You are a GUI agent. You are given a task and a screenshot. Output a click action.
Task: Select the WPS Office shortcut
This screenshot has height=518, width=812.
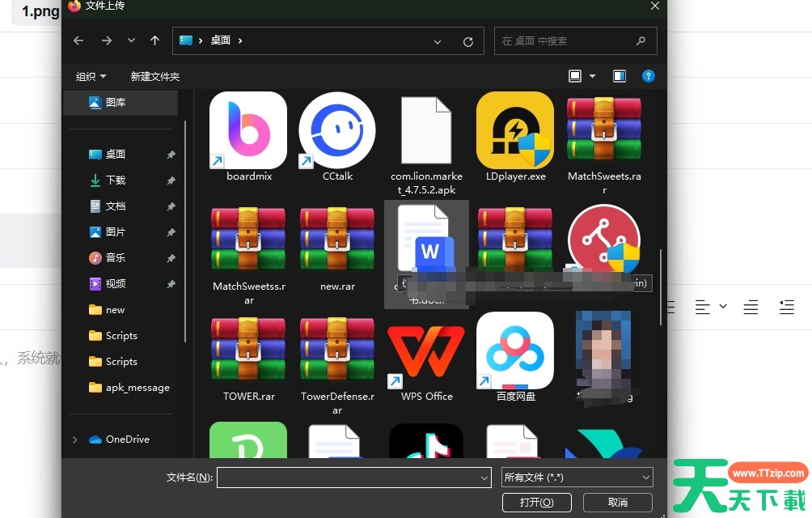[x=426, y=350]
